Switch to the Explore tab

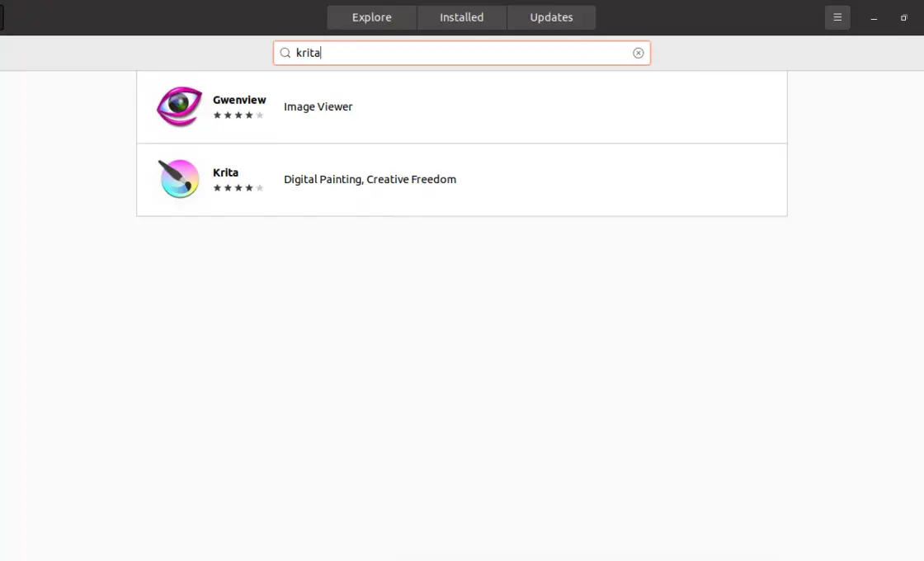[x=372, y=17]
